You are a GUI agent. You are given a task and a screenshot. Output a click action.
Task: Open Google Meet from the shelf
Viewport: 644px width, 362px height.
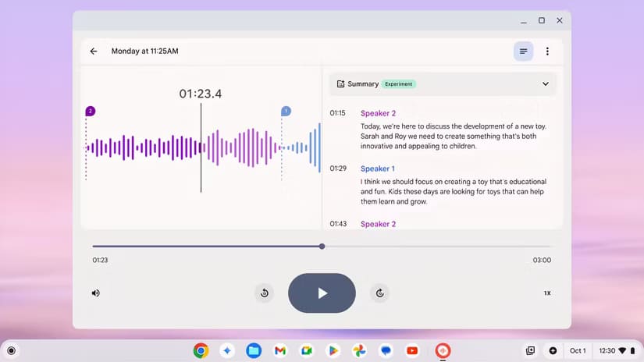pyautogui.click(x=307, y=351)
